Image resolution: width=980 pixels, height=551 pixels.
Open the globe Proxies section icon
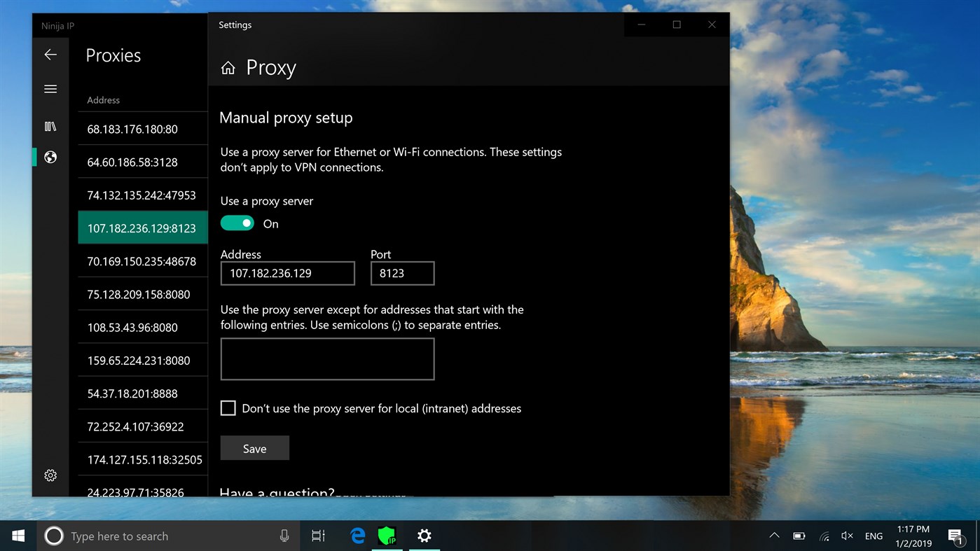(x=50, y=158)
